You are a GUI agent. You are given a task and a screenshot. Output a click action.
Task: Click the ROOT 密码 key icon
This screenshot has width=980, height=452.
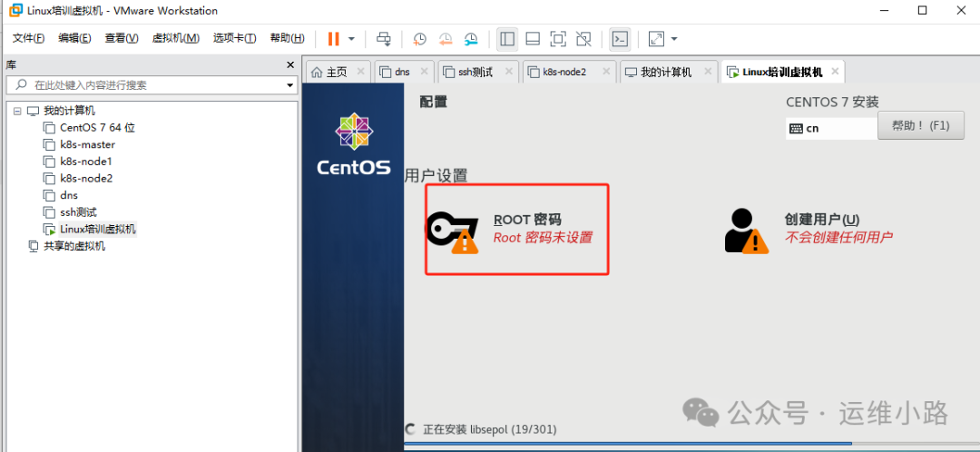[453, 231]
